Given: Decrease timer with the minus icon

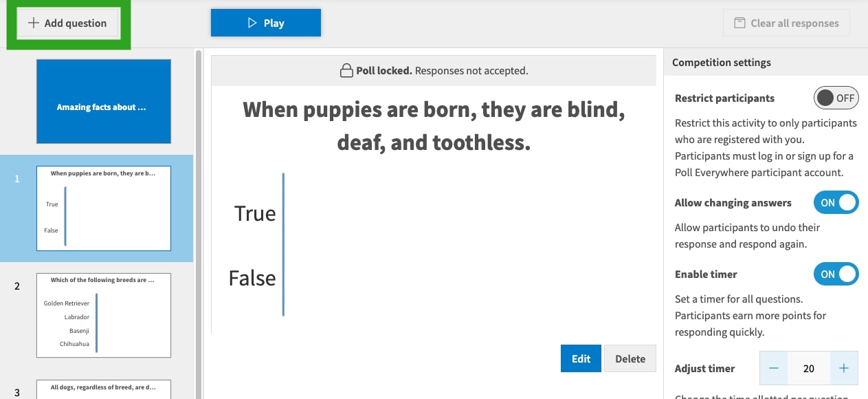Looking at the screenshot, I should [774, 369].
